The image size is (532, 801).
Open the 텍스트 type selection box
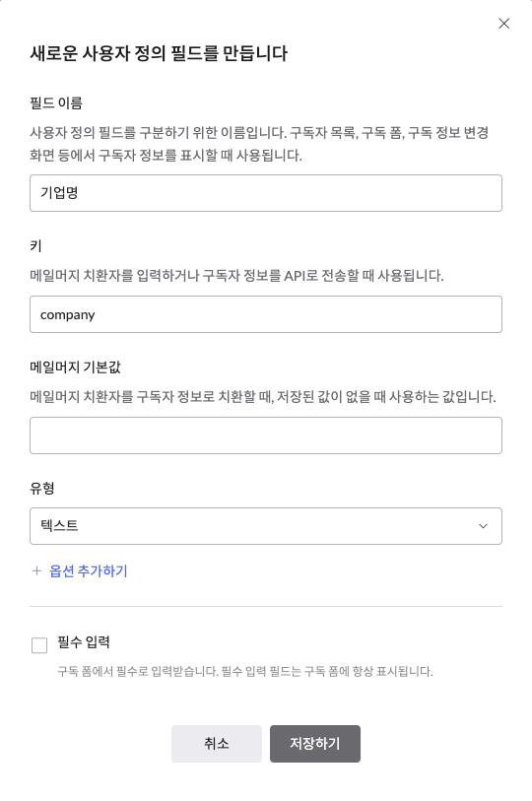click(x=266, y=526)
